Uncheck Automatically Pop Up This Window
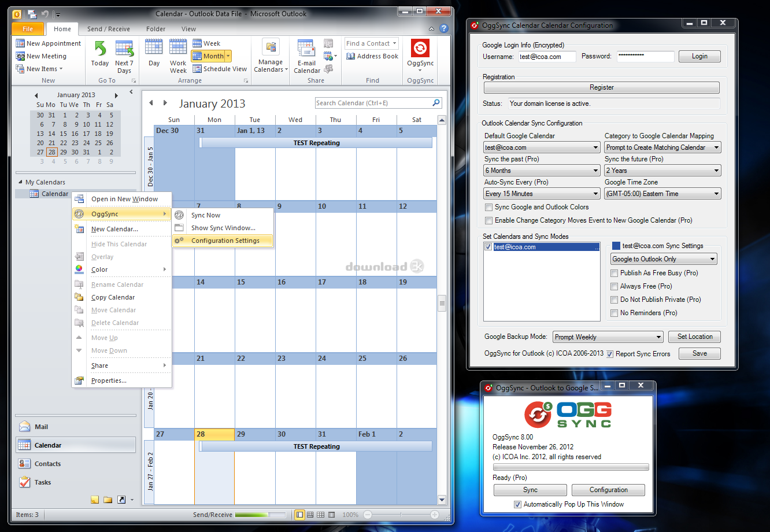The height and width of the screenshot is (532, 770). click(x=517, y=504)
